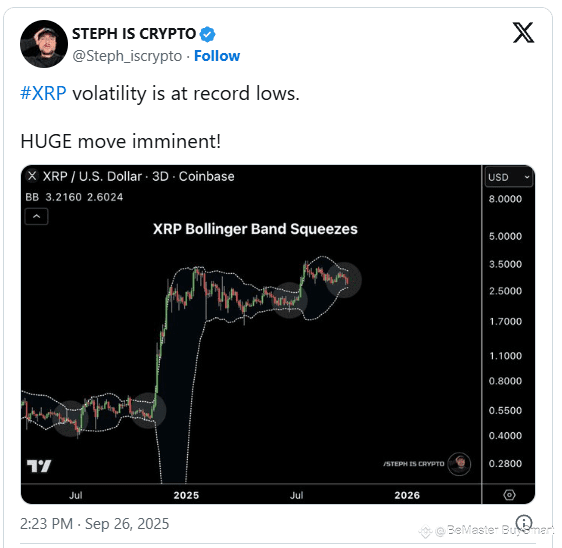Click the X logo in top corner
562x548 pixels.
523,33
